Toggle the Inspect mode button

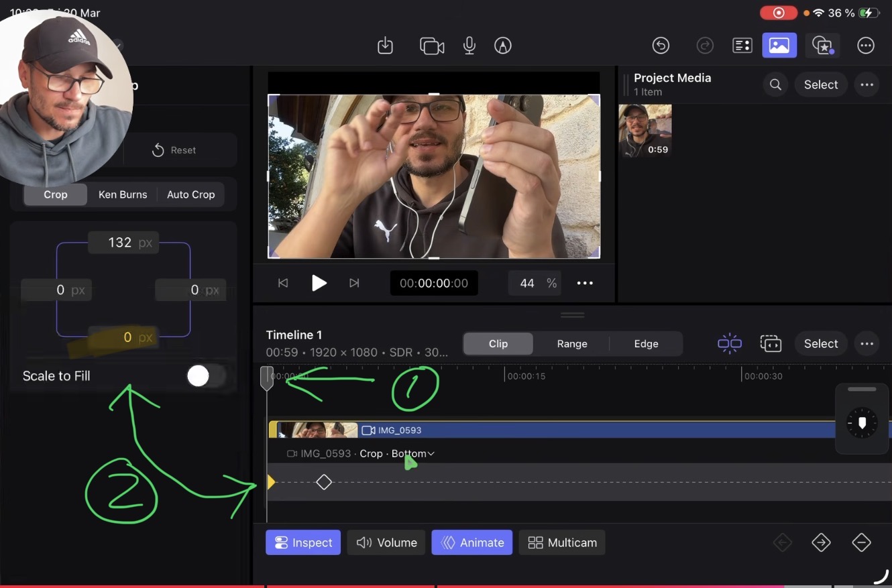click(x=302, y=542)
